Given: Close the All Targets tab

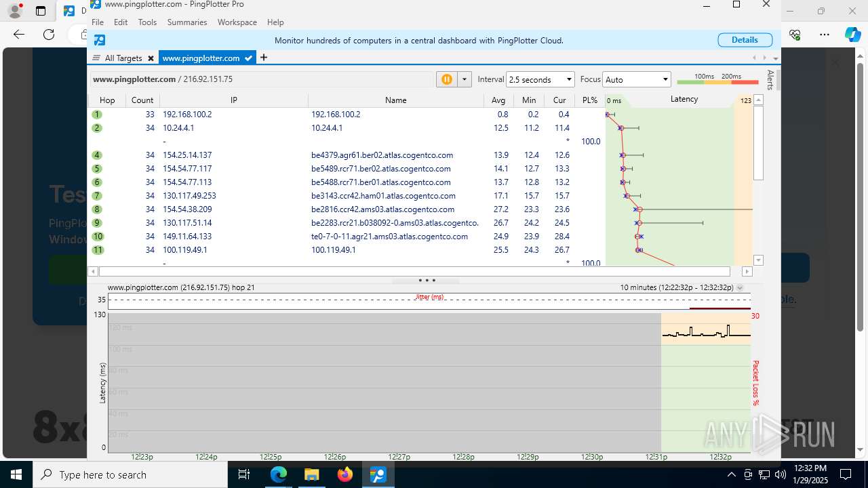Looking at the screenshot, I should click(x=151, y=58).
